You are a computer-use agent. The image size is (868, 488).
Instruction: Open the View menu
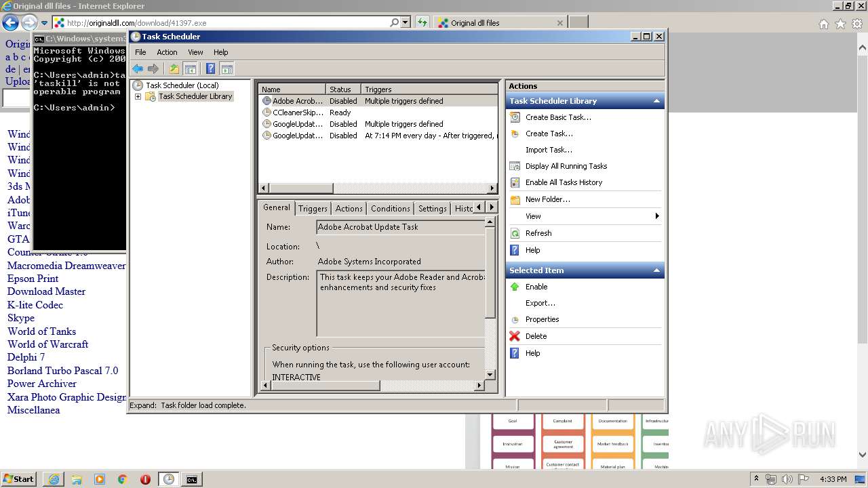tap(195, 52)
